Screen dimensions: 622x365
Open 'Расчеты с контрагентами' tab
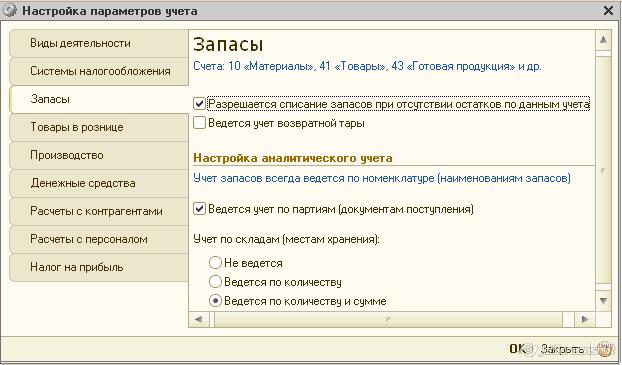[99, 211]
